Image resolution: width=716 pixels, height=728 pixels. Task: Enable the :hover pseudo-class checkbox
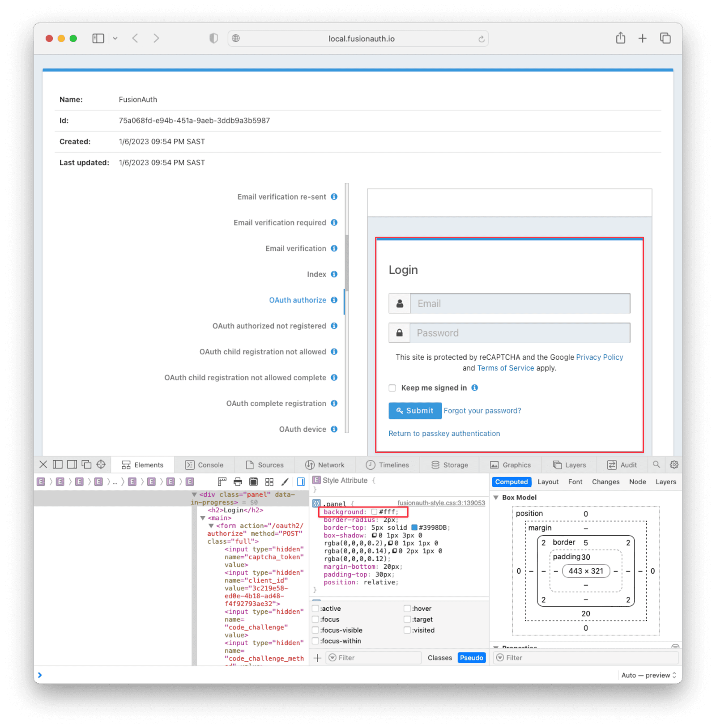[407, 609]
